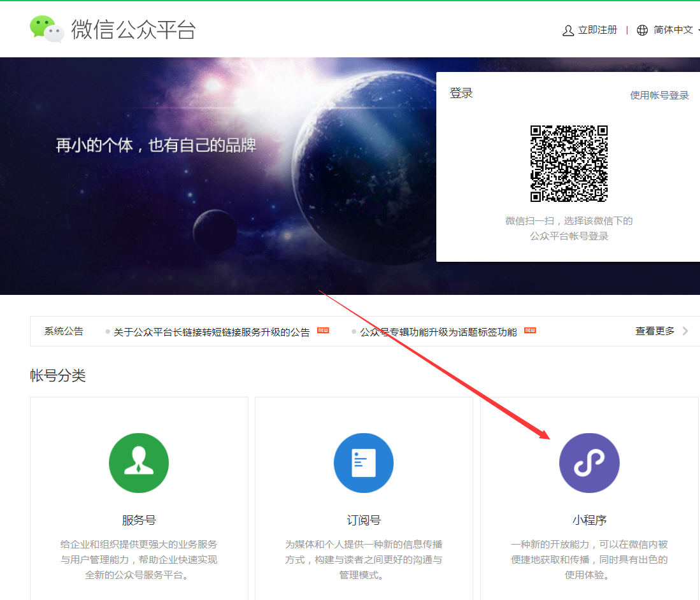Click the globe language icon

pos(641,29)
